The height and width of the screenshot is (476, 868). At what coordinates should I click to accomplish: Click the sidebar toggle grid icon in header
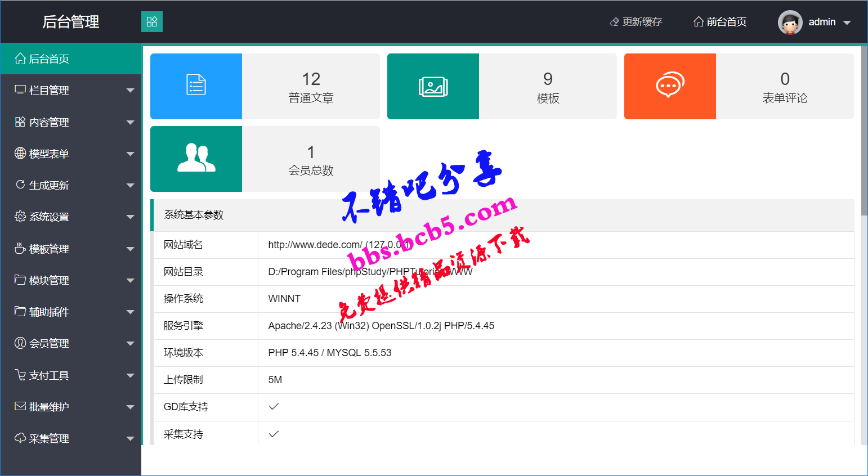click(x=152, y=22)
